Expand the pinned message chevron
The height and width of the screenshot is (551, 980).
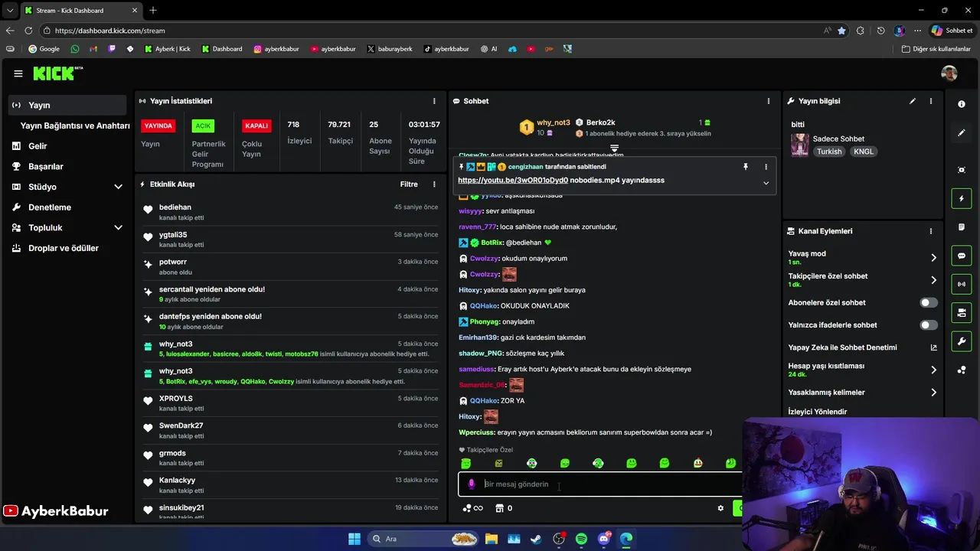[766, 183]
